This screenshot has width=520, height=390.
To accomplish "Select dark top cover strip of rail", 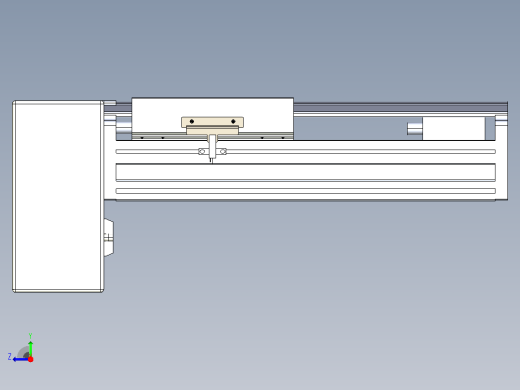I will [400, 107].
